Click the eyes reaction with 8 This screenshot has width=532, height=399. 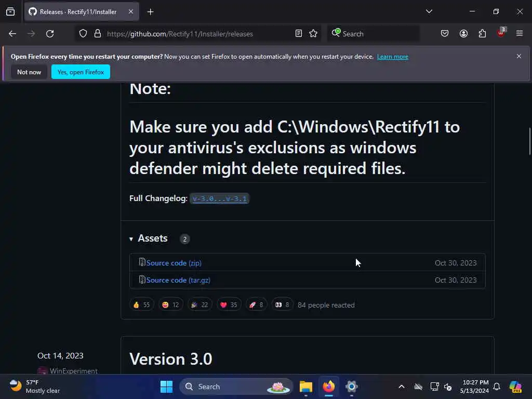coord(282,304)
